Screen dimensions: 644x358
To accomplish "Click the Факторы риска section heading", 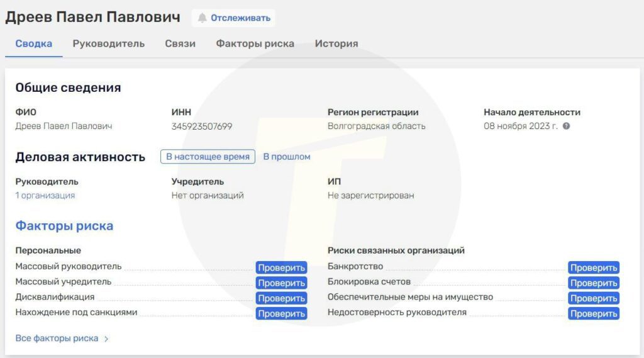I will (x=64, y=226).
